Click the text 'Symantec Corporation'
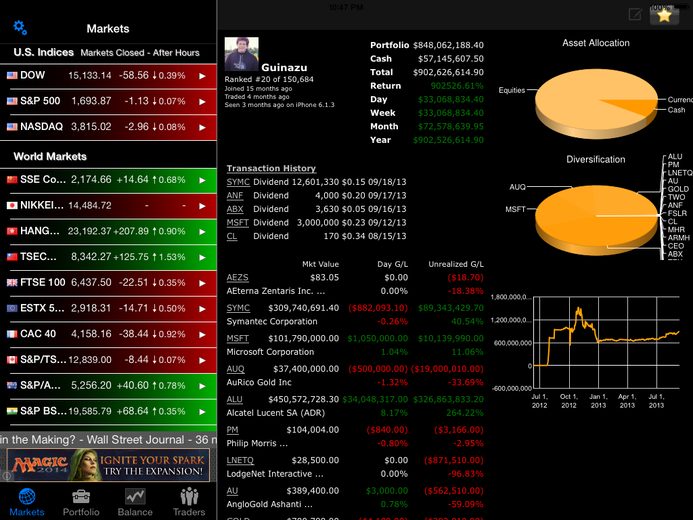The height and width of the screenshot is (520, 693). 272,322
